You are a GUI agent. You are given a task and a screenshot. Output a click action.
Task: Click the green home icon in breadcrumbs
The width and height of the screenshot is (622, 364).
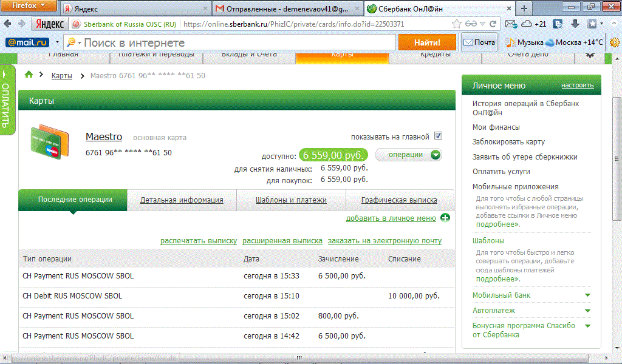pos(29,75)
